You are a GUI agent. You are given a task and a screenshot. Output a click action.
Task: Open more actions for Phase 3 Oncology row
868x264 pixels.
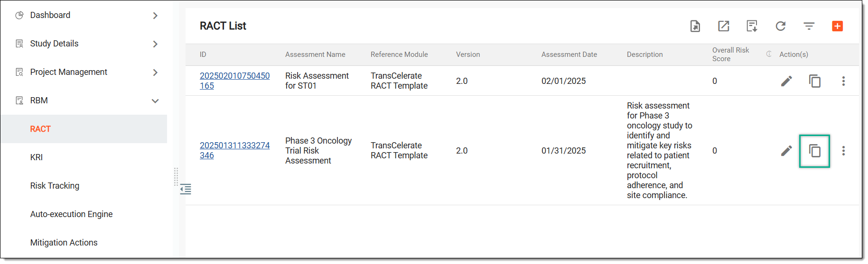(x=843, y=151)
